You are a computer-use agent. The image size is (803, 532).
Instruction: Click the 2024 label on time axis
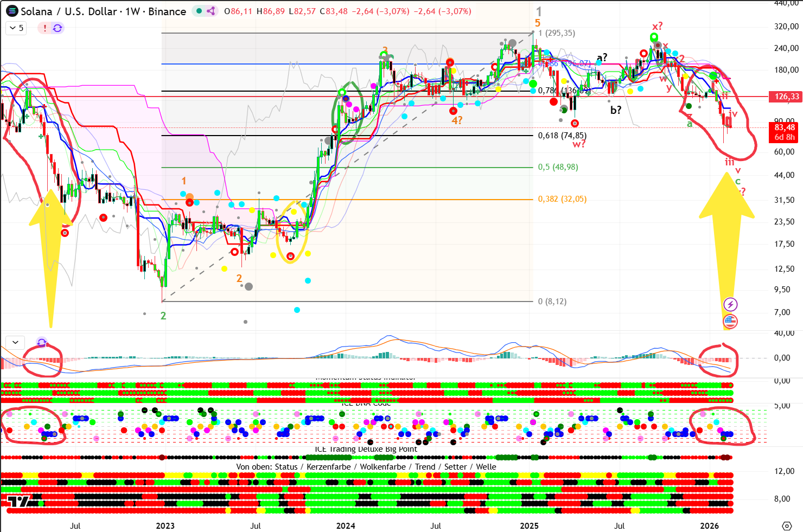pyautogui.click(x=346, y=525)
